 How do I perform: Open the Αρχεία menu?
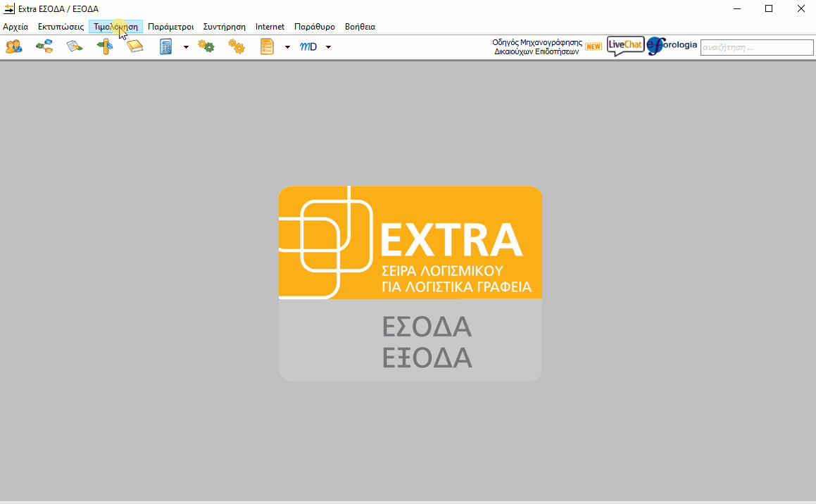click(x=15, y=27)
